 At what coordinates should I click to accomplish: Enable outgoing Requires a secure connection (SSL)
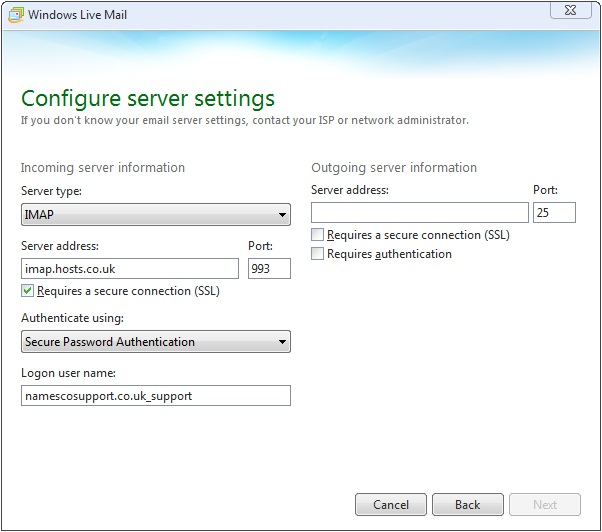[x=317, y=235]
